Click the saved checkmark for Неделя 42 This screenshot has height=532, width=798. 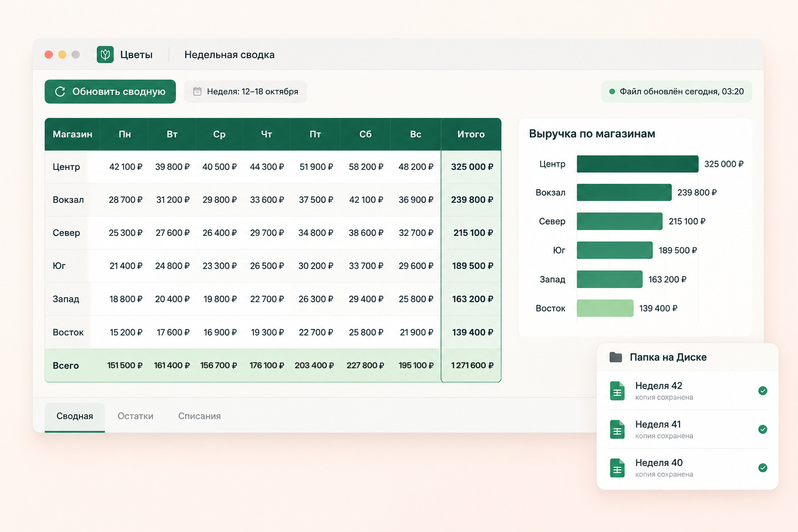pyautogui.click(x=763, y=391)
